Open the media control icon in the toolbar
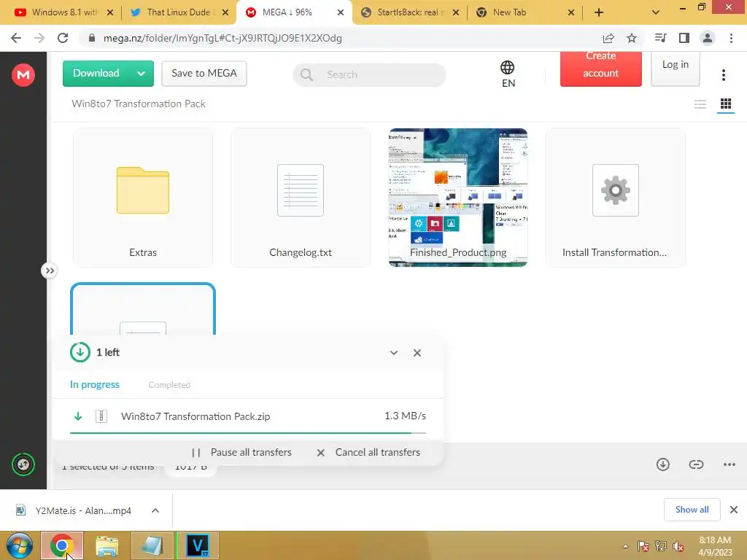The width and height of the screenshot is (747, 560). (x=660, y=38)
